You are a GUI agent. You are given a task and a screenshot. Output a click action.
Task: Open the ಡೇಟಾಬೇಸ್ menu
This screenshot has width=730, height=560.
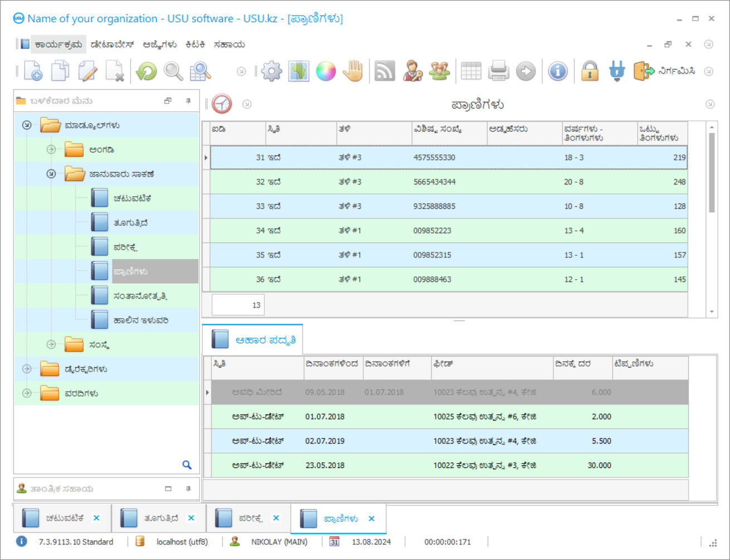(x=112, y=45)
